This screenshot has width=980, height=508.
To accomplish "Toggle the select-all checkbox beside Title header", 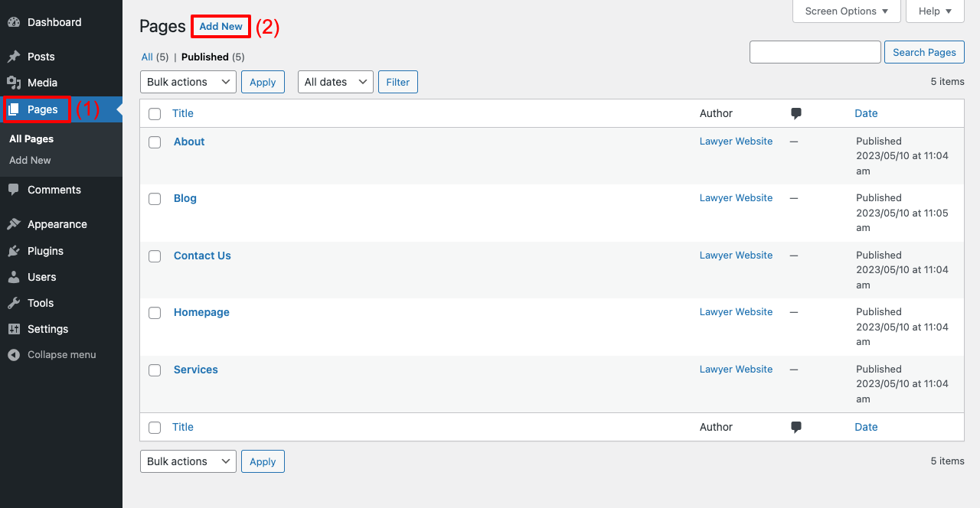I will tap(155, 114).
